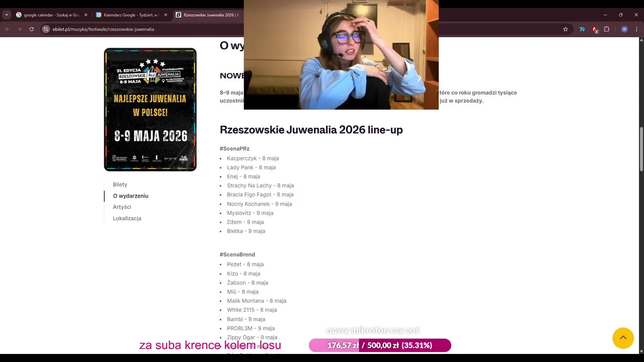Open the tab search dropdown arrow
644x362 pixels.
[7, 15]
